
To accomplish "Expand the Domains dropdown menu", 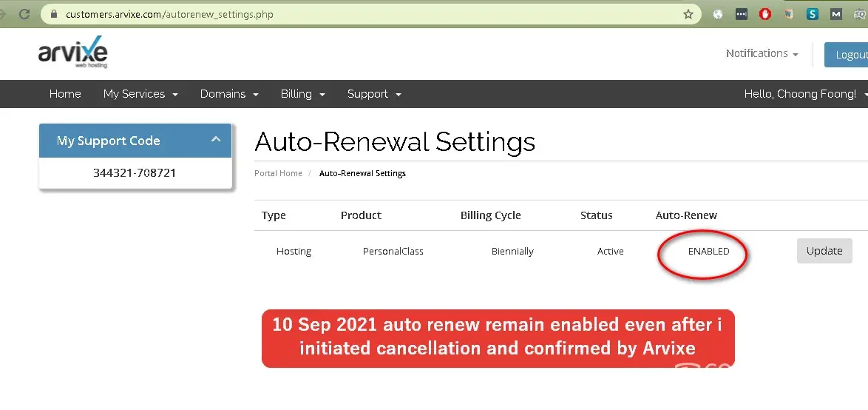I will 229,94.
